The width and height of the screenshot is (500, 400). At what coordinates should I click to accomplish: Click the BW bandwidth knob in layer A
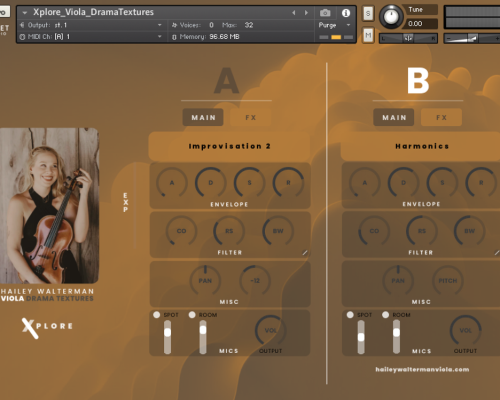(x=278, y=231)
